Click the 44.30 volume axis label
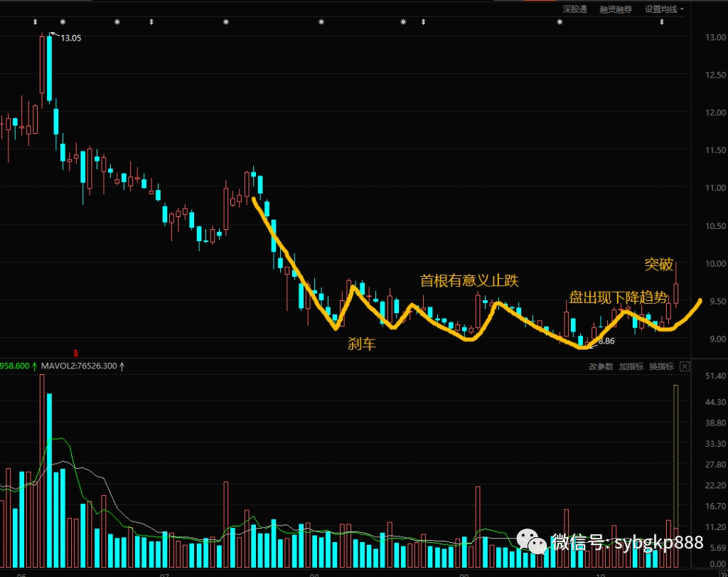This screenshot has width=728, height=577. click(715, 402)
